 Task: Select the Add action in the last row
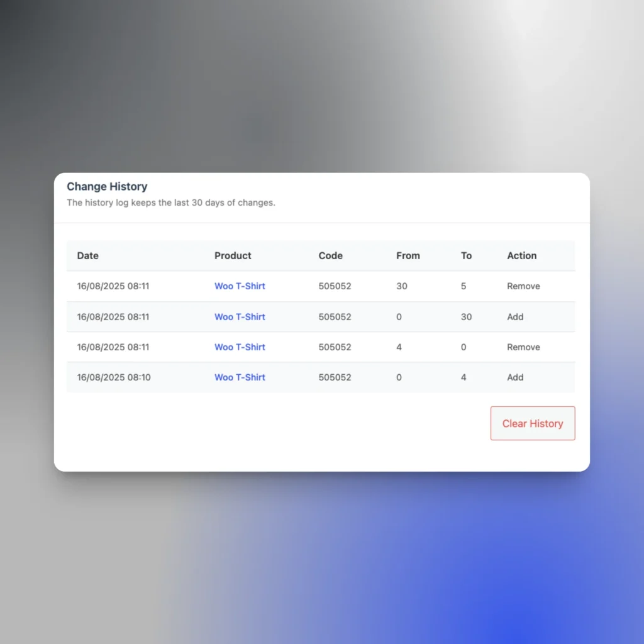(515, 377)
